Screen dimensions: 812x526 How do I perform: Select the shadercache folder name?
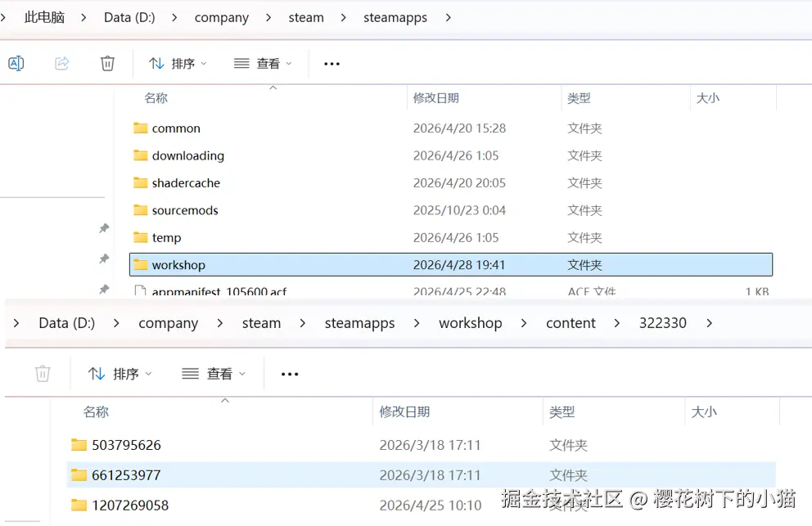tap(186, 182)
